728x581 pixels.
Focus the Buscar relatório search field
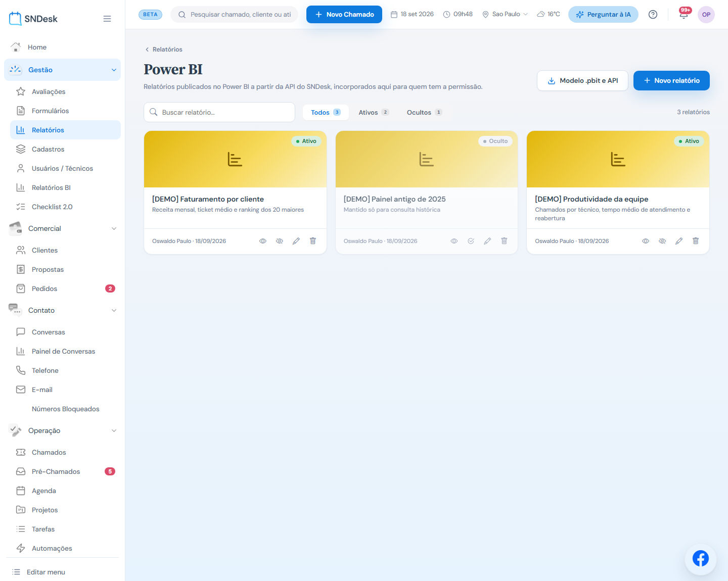[x=219, y=112]
